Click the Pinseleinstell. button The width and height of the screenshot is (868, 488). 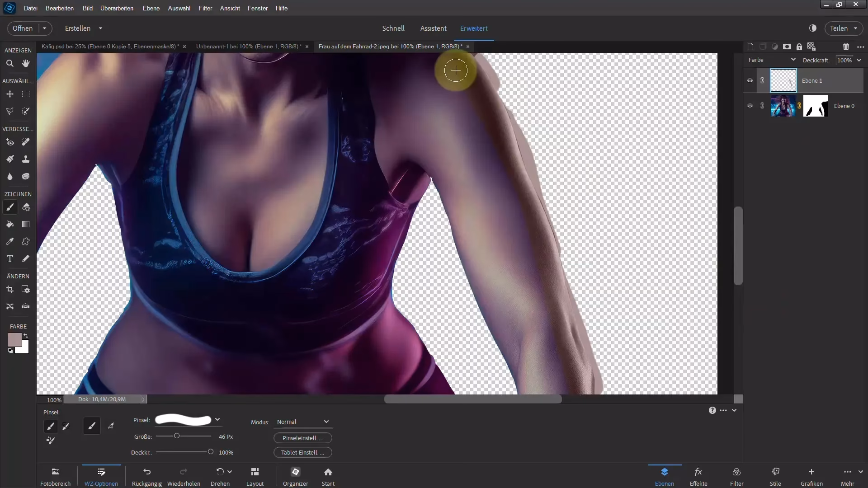(302, 438)
